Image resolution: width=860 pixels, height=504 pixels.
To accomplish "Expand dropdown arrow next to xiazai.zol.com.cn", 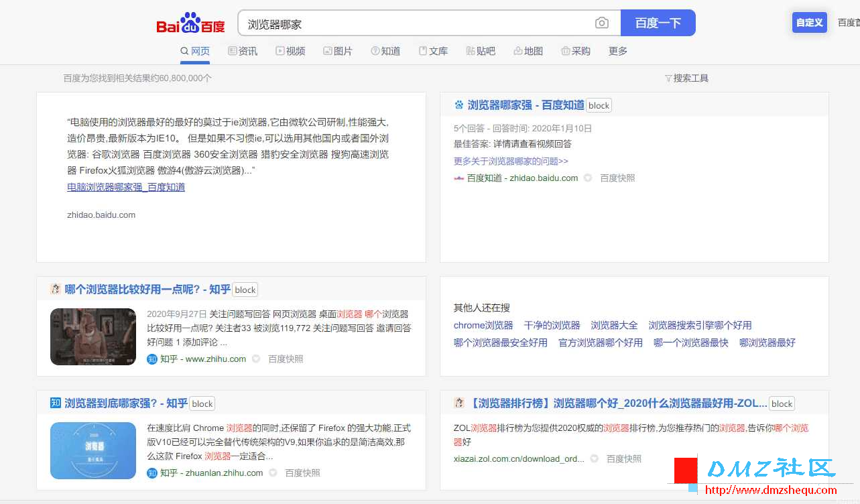I will tap(595, 459).
